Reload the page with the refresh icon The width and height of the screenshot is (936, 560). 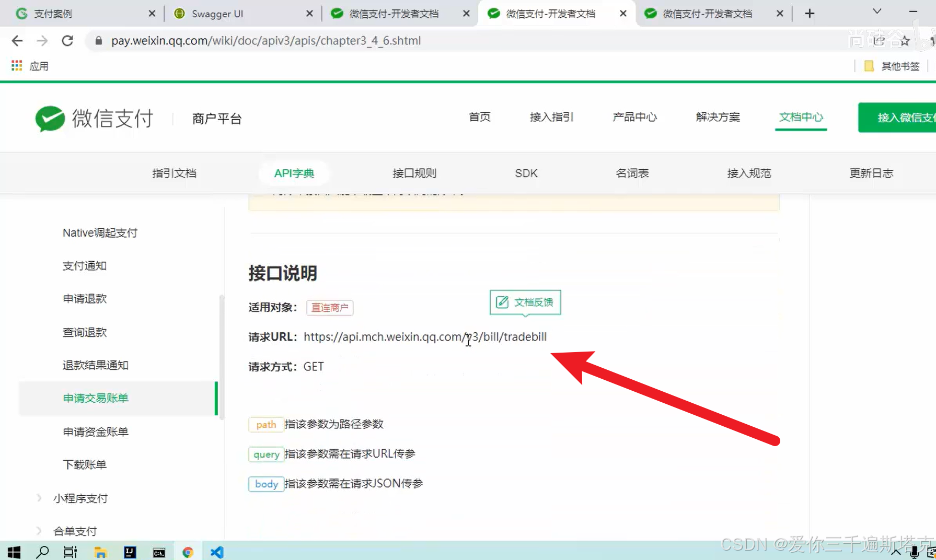coord(67,41)
